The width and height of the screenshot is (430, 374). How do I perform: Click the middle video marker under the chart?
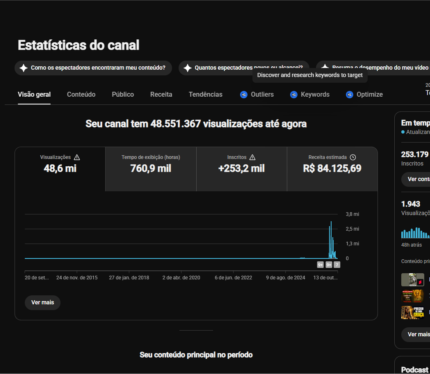[x=329, y=265]
